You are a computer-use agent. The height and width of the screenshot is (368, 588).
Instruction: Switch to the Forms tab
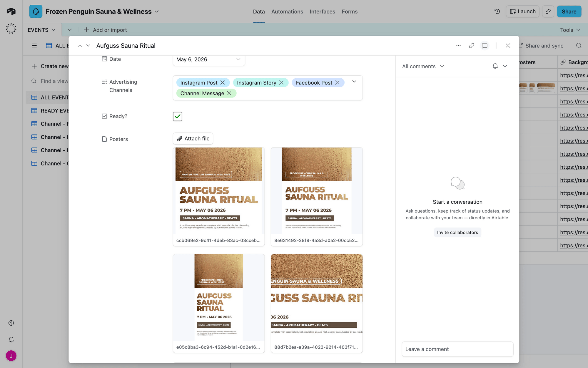point(350,11)
